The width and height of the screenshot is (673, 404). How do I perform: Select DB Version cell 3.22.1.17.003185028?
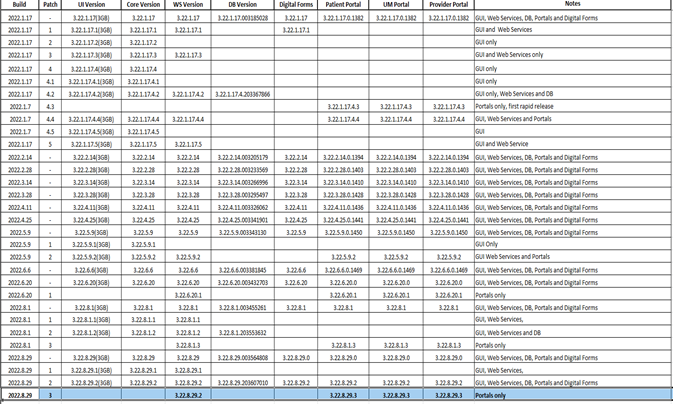(x=242, y=18)
